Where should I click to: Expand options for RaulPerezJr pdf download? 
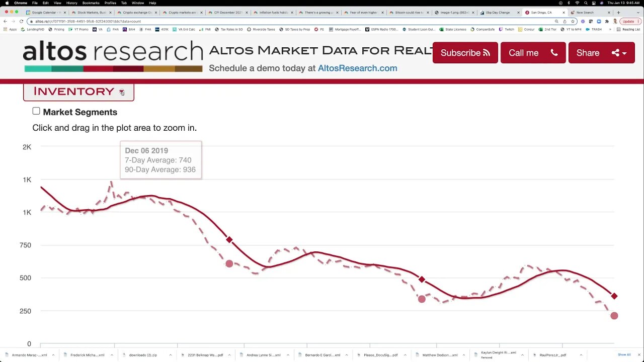click(581, 355)
